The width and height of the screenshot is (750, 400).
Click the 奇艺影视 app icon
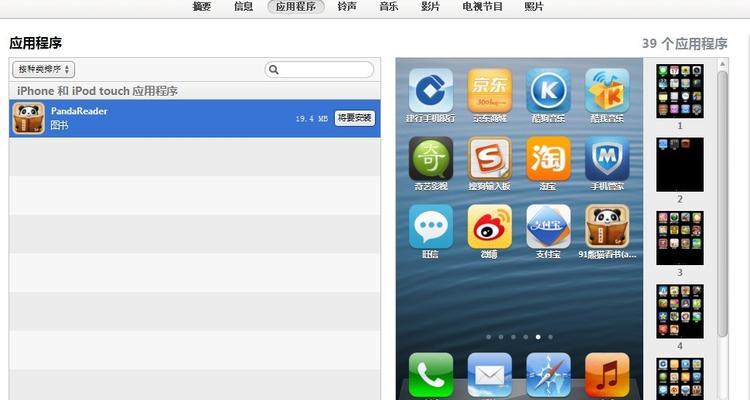430,158
